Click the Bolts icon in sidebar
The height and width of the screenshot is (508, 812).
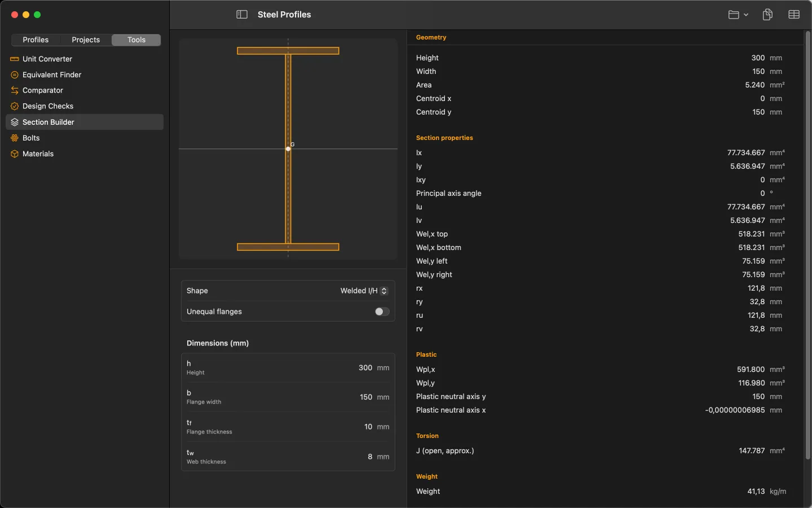click(15, 138)
